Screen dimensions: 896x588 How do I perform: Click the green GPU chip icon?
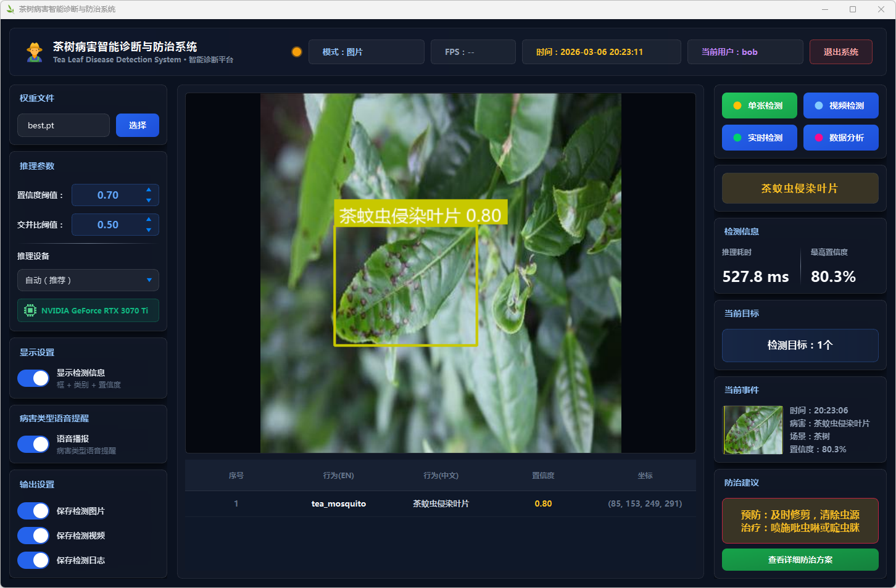(30, 310)
